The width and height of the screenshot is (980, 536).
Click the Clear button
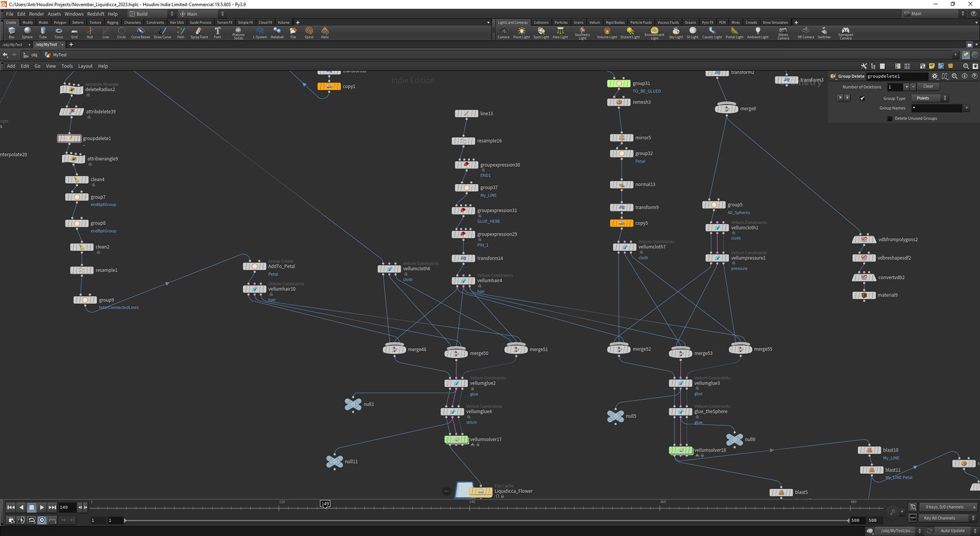928,87
